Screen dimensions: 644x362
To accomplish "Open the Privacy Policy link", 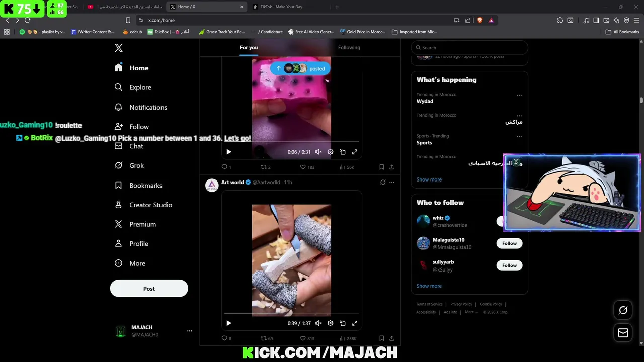I will (x=461, y=304).
